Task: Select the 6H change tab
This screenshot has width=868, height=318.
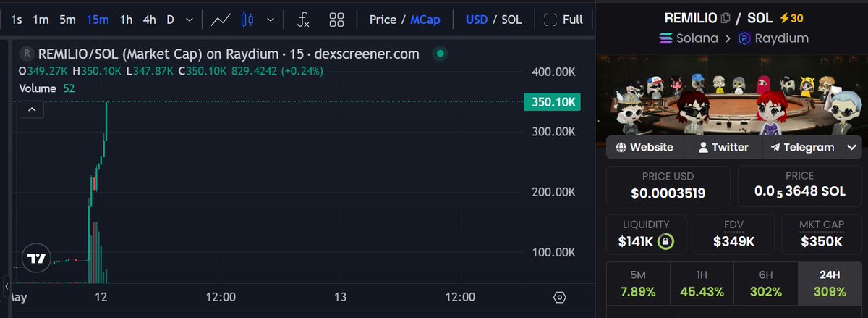Action: (x=765, y=284)
